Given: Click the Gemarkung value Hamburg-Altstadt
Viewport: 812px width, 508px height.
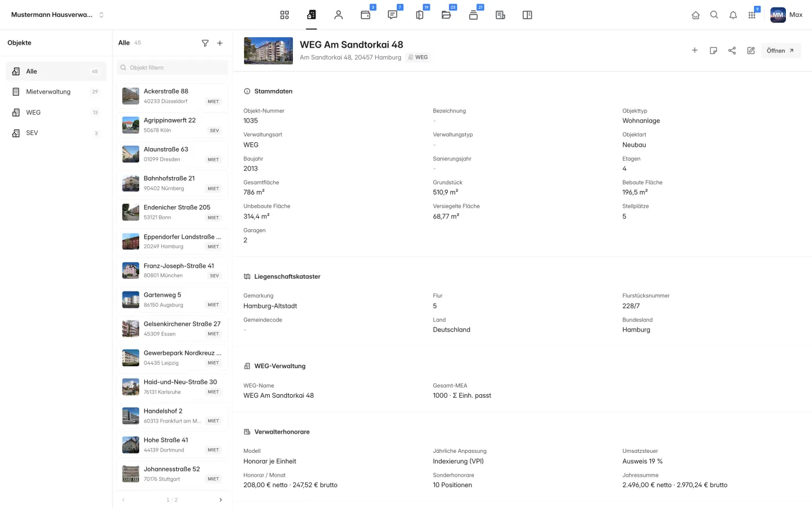Looking at the screenshot, I should click(x=270, y=306).
